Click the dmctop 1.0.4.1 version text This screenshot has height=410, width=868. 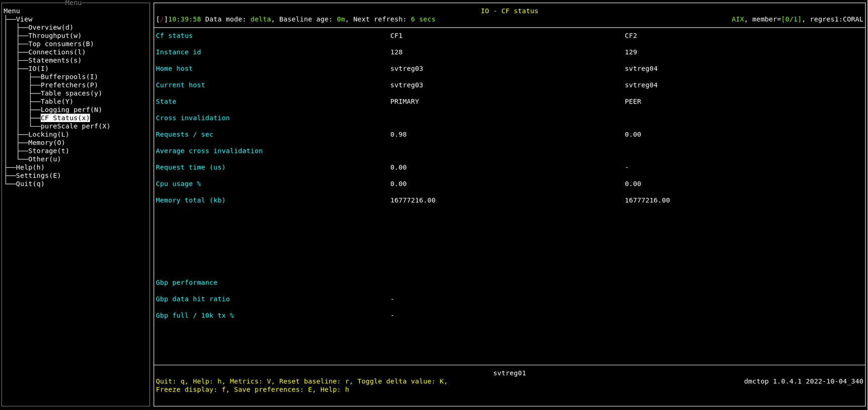pos(804,381)
